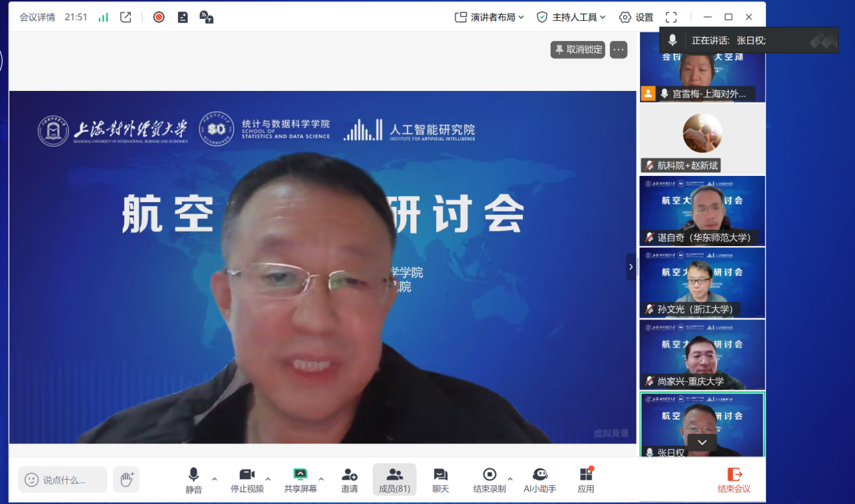
Task: Open the 会议详情 meeting details
Action: coord(37,18)
